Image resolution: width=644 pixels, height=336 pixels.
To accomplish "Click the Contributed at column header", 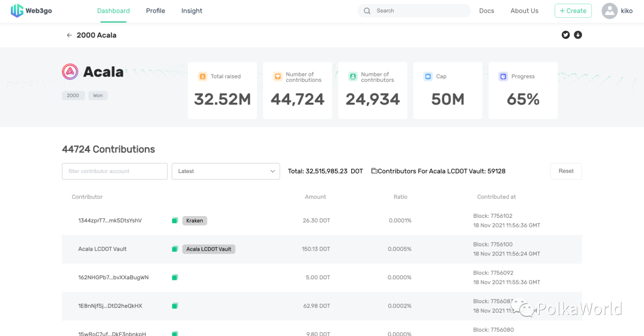I will [x=497, y=197].
